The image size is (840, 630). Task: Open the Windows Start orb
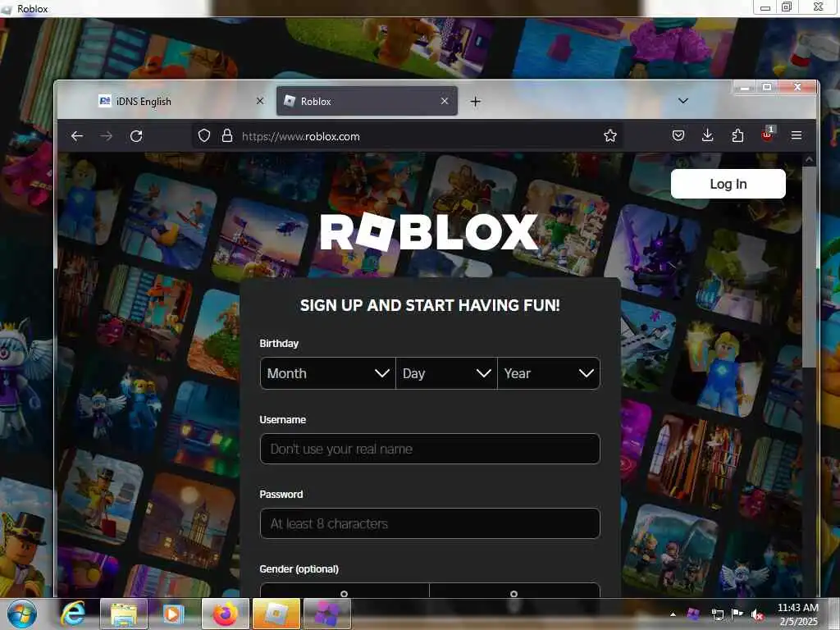(x=22, y=614)
